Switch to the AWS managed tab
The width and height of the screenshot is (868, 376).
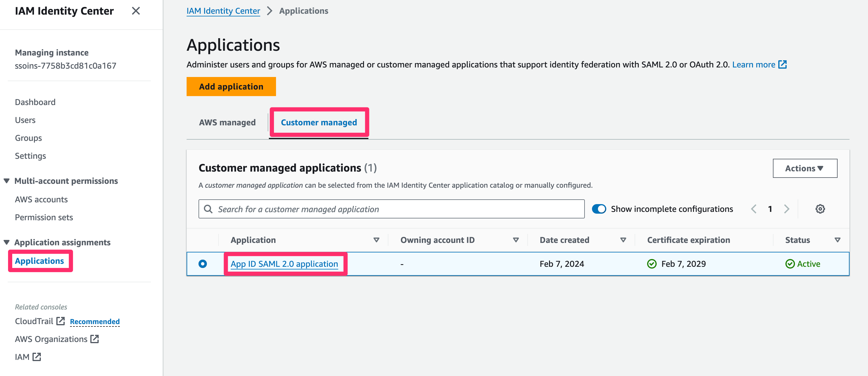click(227, 122)
